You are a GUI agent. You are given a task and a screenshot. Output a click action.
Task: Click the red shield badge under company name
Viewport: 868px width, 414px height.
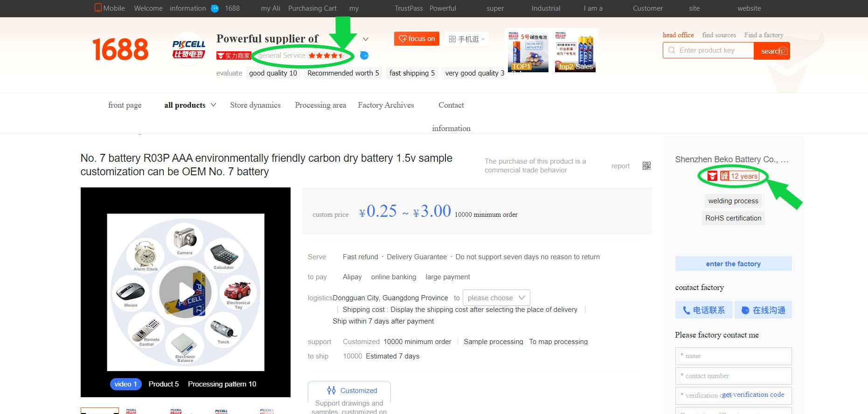point(712,176)
